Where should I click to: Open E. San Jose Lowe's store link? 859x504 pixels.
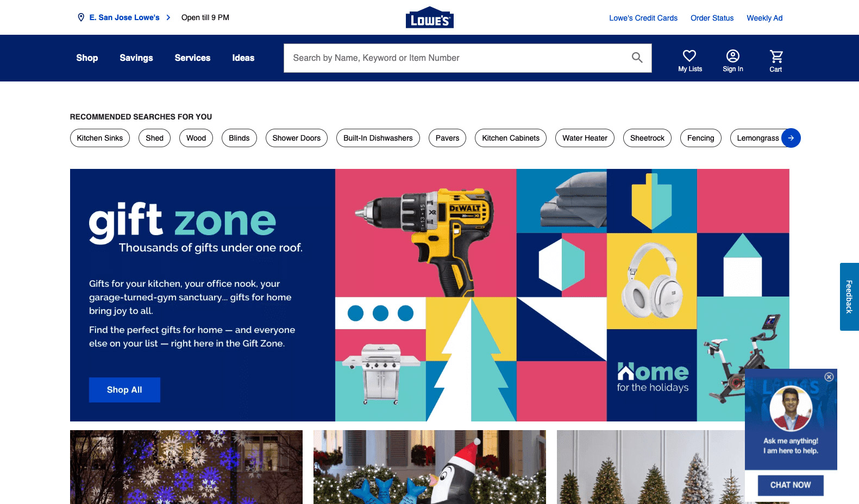pos(124,17)
